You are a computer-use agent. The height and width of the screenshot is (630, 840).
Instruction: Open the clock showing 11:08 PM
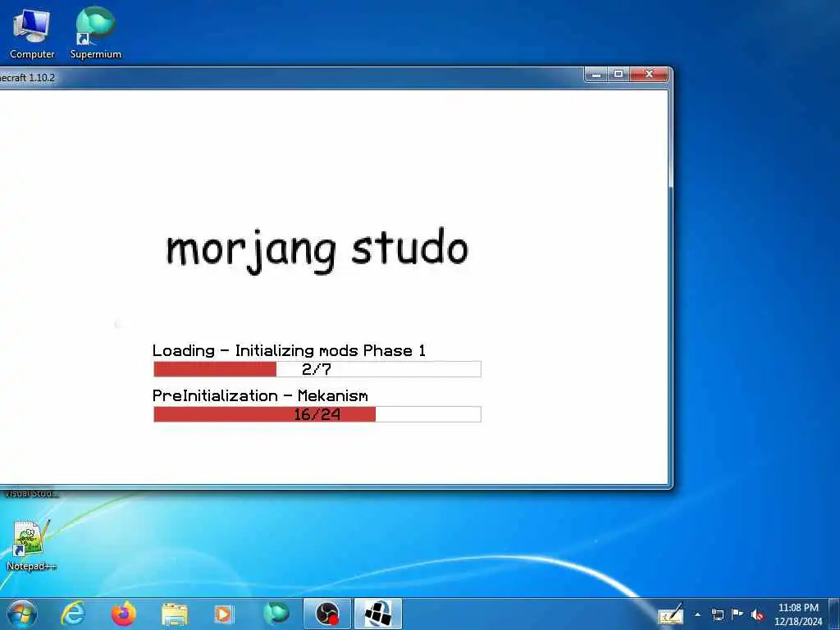tap(798, 614)
